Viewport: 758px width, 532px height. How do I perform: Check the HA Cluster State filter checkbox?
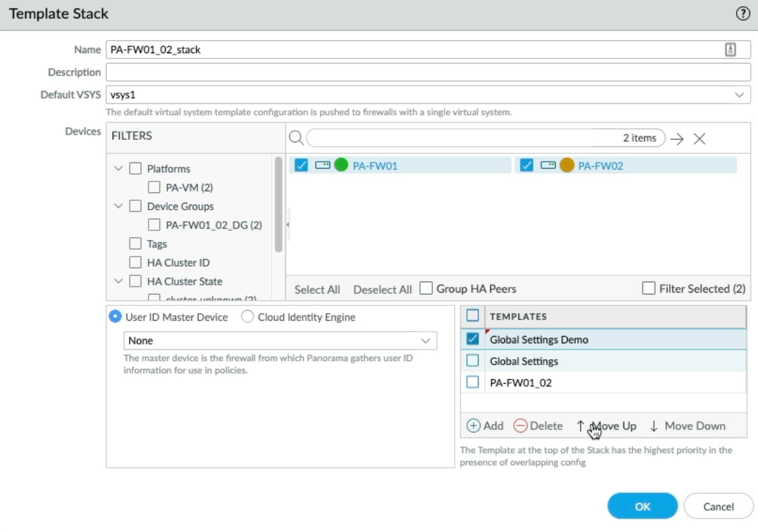135,282
